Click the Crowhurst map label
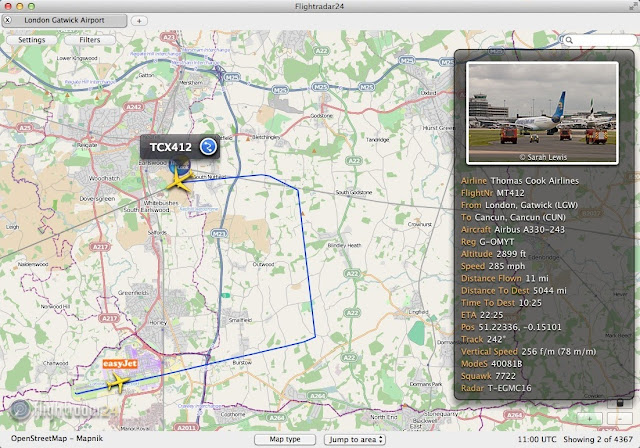640x448 pixels. coord(420,224)
